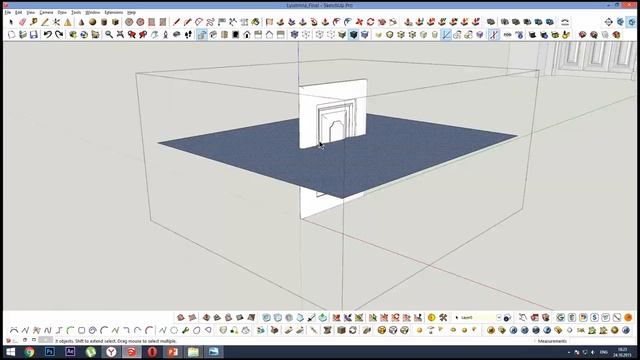The image size is (640, 360).
Task: Click the Redo arrow icon
Action: 59,35
